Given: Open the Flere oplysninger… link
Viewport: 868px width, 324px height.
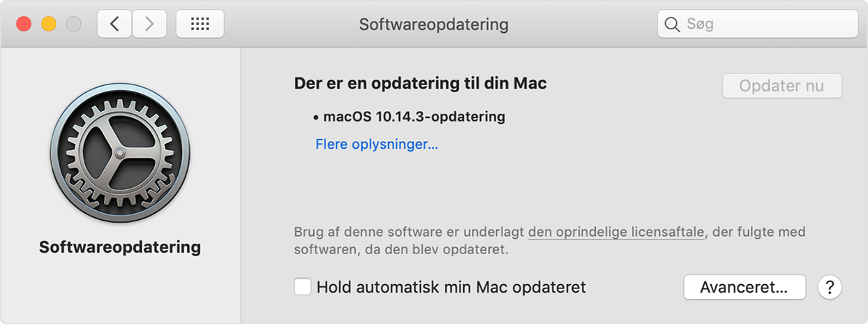Looking at the screenshot, I should 377,145.
